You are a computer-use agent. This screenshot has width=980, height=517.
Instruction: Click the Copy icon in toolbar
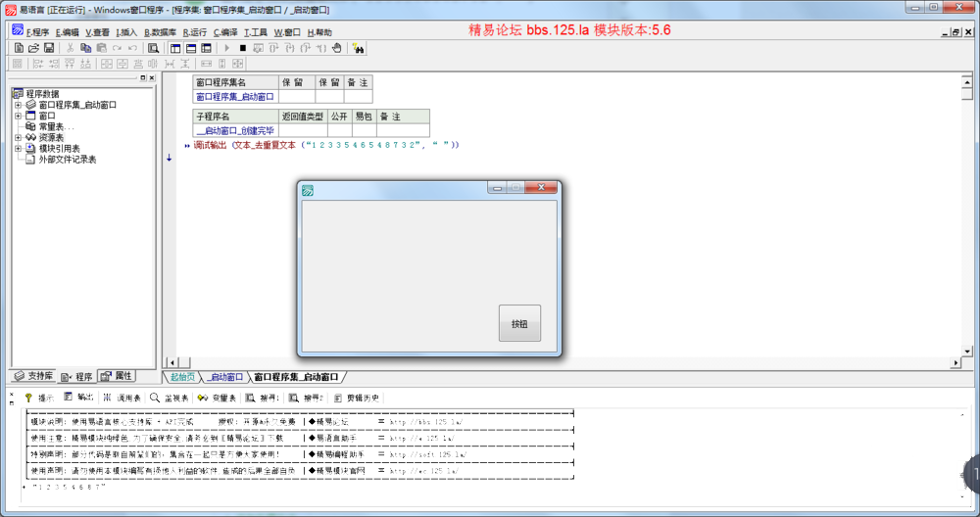pyautogui.click(x=85, y=47)
